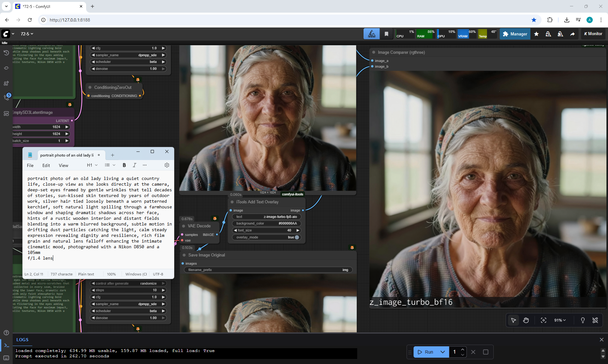Expand the Run button dropdown arrow

tap(443, 352)
